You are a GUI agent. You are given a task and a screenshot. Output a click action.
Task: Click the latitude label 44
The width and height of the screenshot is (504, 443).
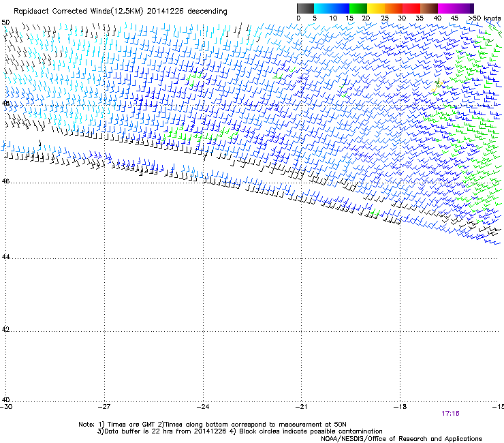5,257
